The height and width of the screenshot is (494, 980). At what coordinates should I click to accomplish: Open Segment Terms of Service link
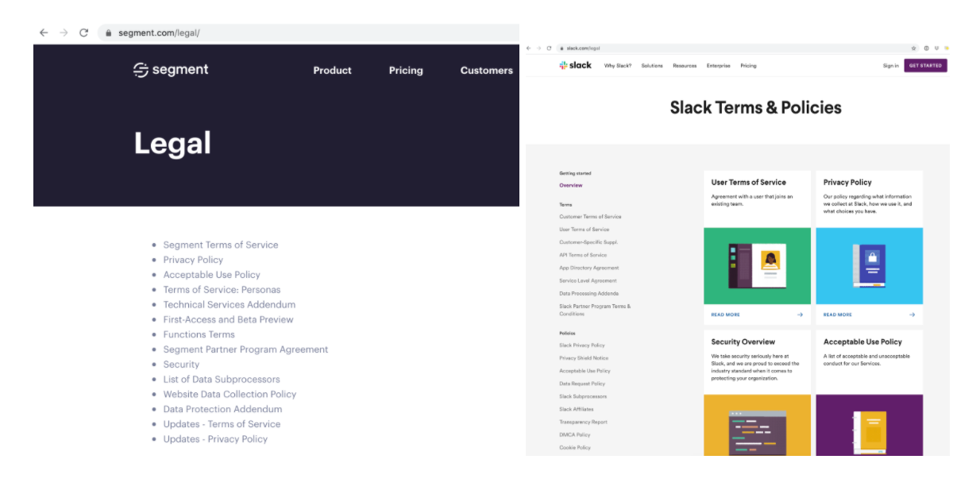pyautogui.click(x=221, y=245)
